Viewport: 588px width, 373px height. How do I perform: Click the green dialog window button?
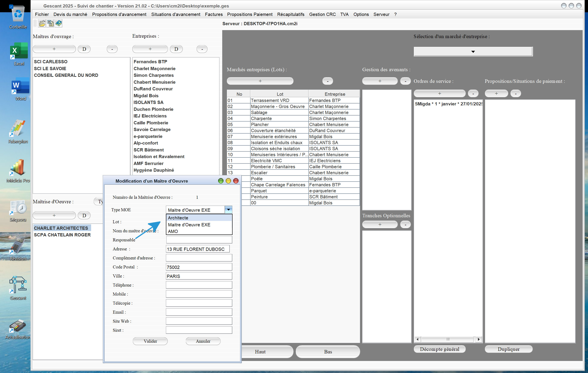click(x=220, y=181)
